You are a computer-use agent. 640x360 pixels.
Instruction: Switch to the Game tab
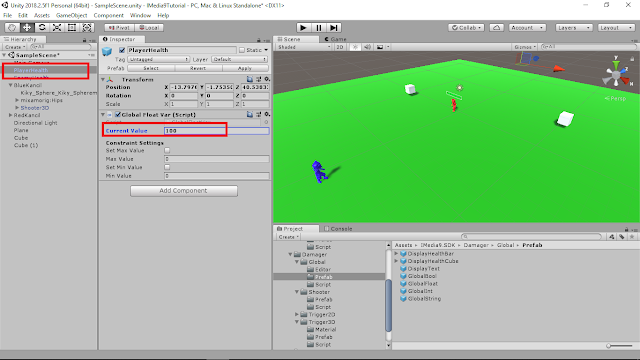(336, 39)
